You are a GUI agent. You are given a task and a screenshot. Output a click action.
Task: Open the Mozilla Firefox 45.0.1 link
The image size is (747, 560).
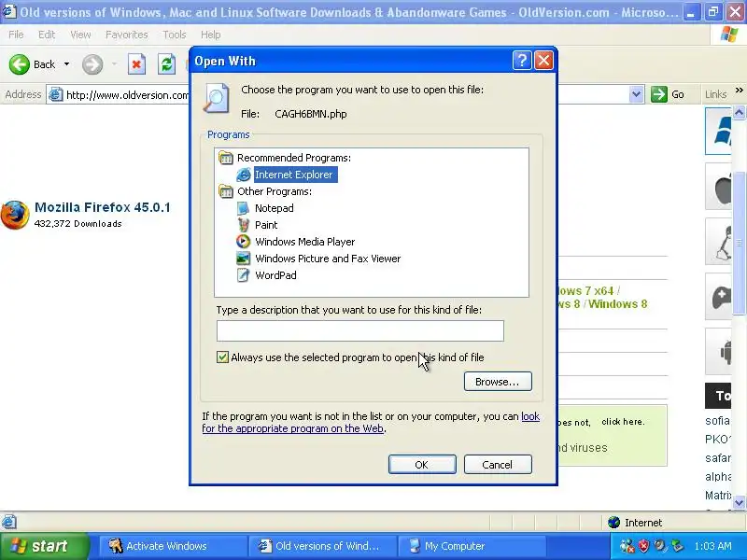[x=103, y=207]
